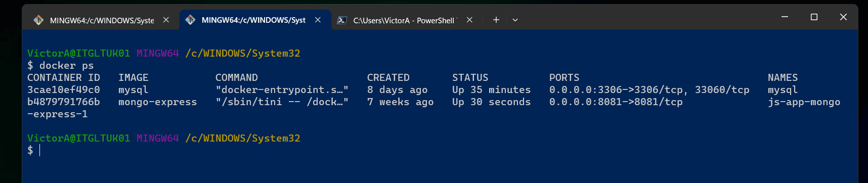
Task: Click the mongo-express image name
Action: 157,102
